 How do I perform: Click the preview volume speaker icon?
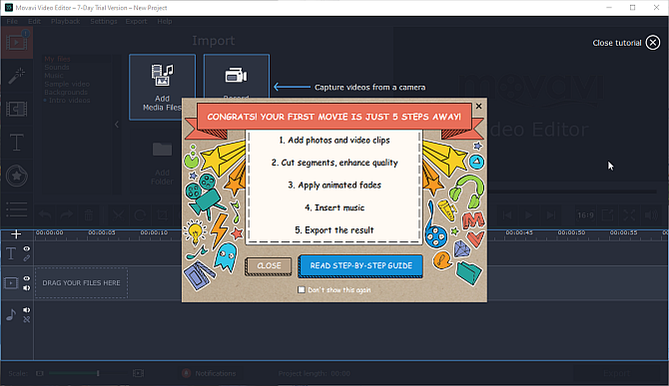click(x=651, y=215)
